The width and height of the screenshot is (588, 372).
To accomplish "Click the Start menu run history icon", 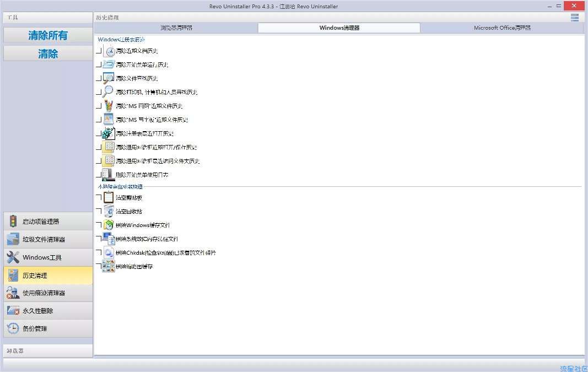I will click(109, 64).
